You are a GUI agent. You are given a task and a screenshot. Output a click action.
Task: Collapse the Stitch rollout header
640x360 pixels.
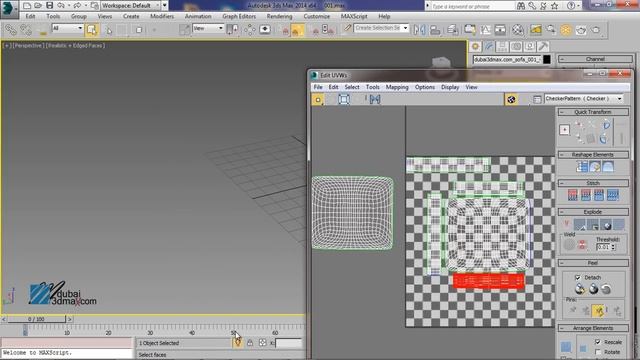click(593, 183)
